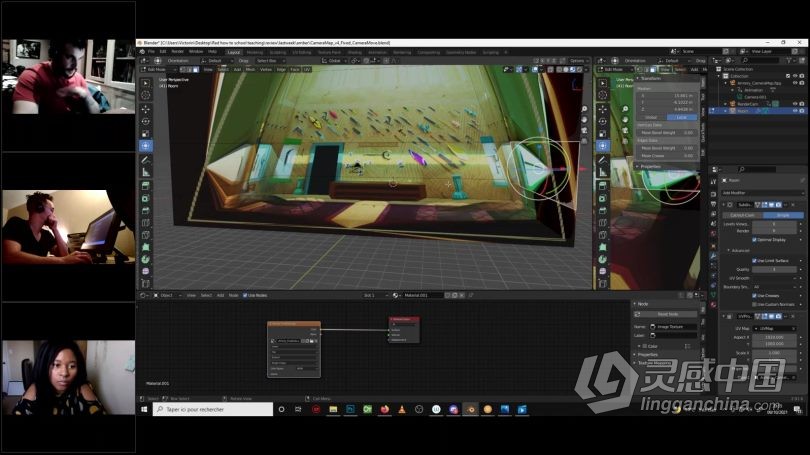The height and width of the screenshot is (455, 810).
Task: Open UV Map dropdown in UVProject modifier
Action: point(775,328)
